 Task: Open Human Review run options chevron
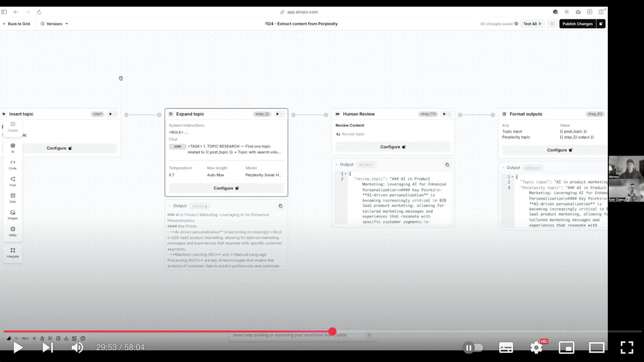(448, 114)
